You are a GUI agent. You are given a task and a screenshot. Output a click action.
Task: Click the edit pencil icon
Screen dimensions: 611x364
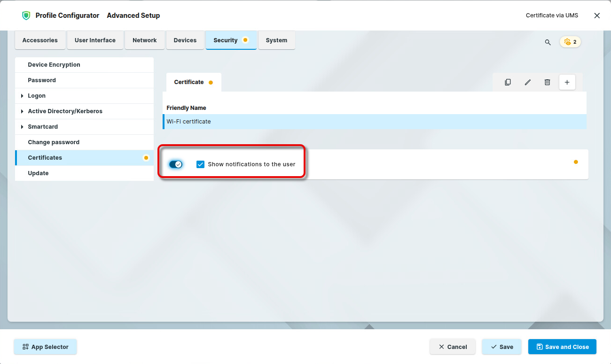(527, 82)
